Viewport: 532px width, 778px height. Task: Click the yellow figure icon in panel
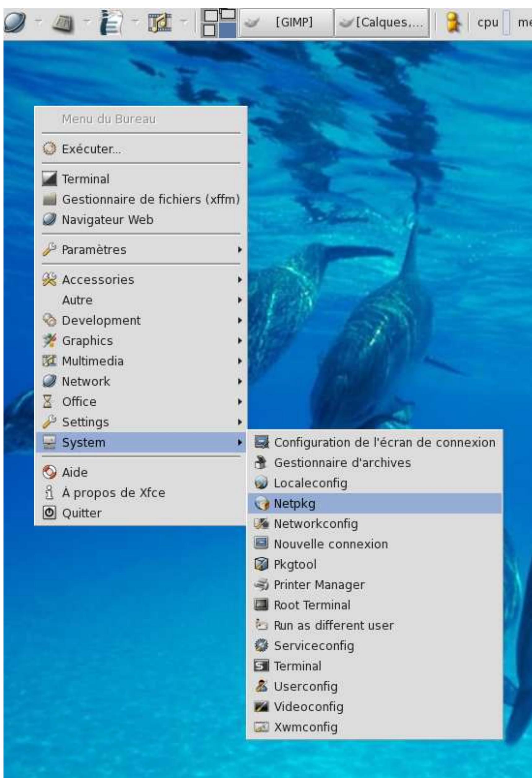(x=452, y=22)
